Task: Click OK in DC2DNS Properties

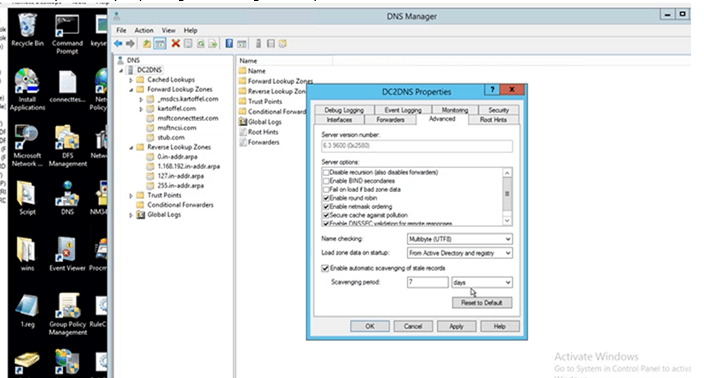Action: tap(370, 326)
